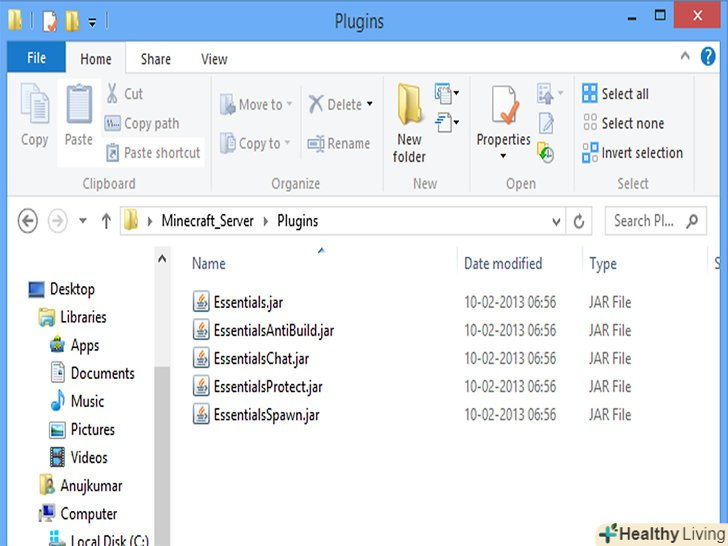Expand the Delete dropdown arrow

click(x=370, y=104)
